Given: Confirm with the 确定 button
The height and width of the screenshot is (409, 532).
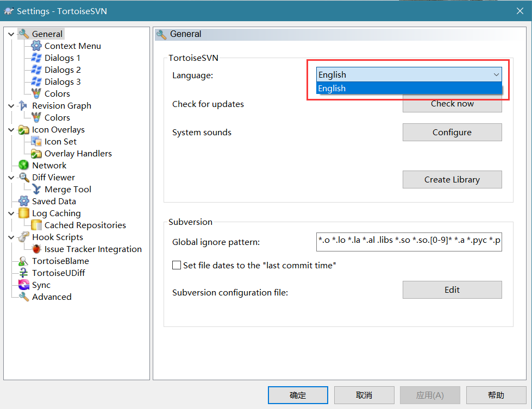Looking at the screenshot, I should [x=298, y=395].
